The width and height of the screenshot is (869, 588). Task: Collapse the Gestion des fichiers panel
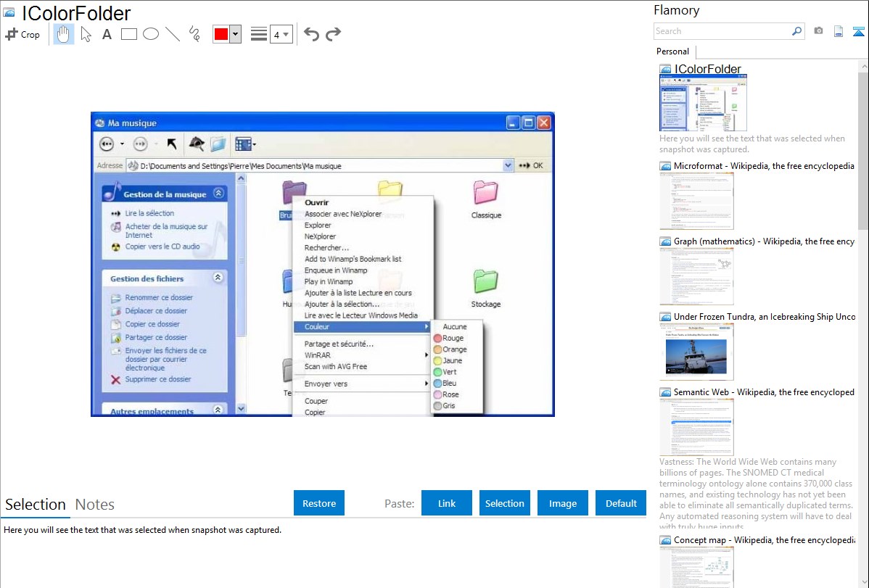218,277
